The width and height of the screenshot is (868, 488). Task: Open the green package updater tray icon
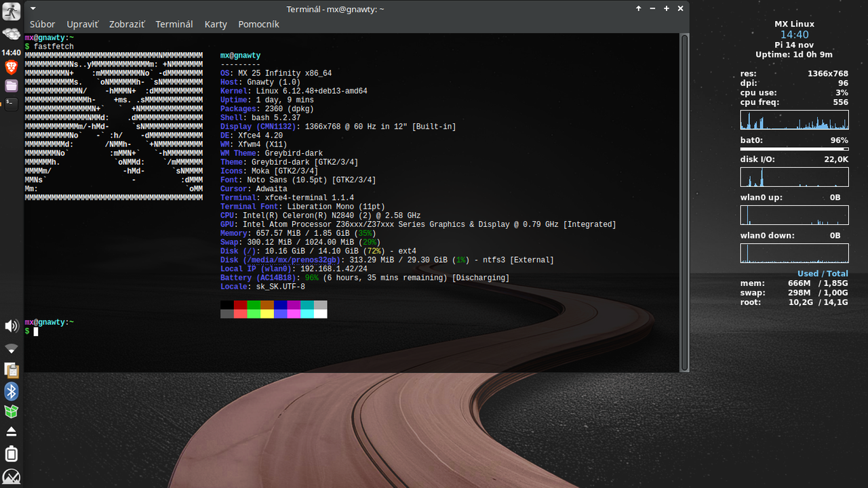[x=12, y=411]
